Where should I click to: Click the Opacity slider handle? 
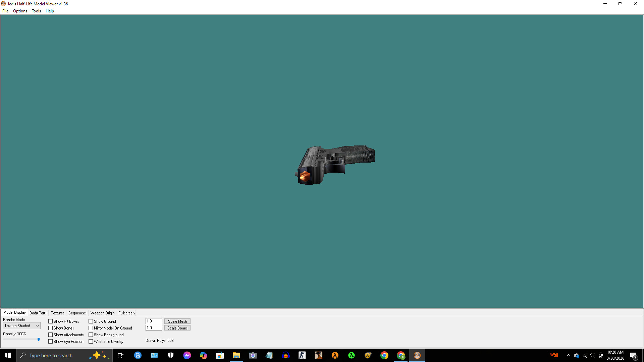39,340
